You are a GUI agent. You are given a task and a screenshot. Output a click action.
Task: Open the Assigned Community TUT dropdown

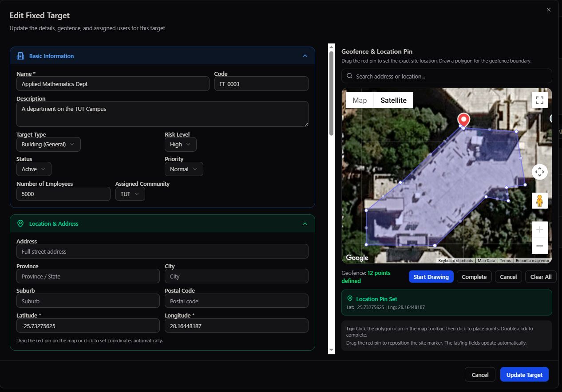click(x=130, y=194)
